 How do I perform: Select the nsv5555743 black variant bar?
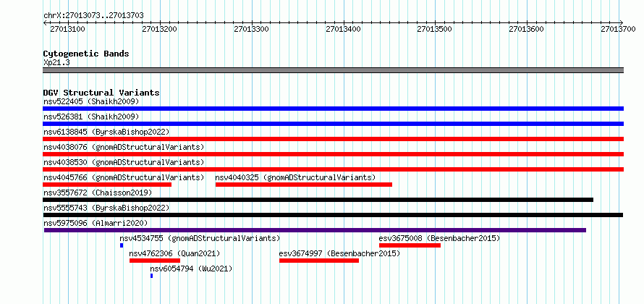tap(333, 215)
